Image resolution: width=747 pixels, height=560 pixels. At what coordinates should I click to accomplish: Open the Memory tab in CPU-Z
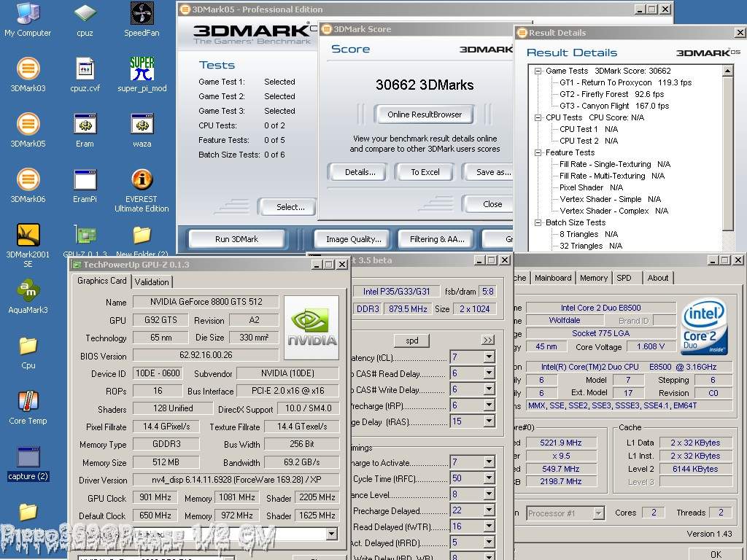[594, 278]
